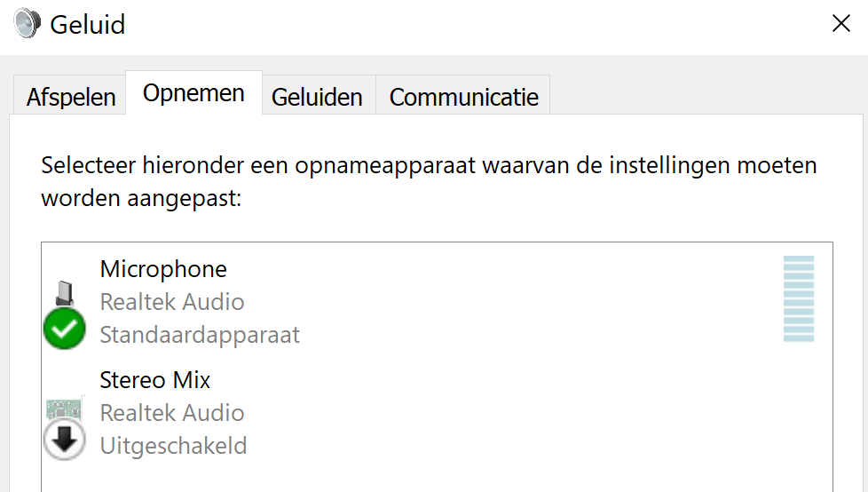Click the Geluid window title text
Viewport: 868px width, 492px height.
[88, 25]
